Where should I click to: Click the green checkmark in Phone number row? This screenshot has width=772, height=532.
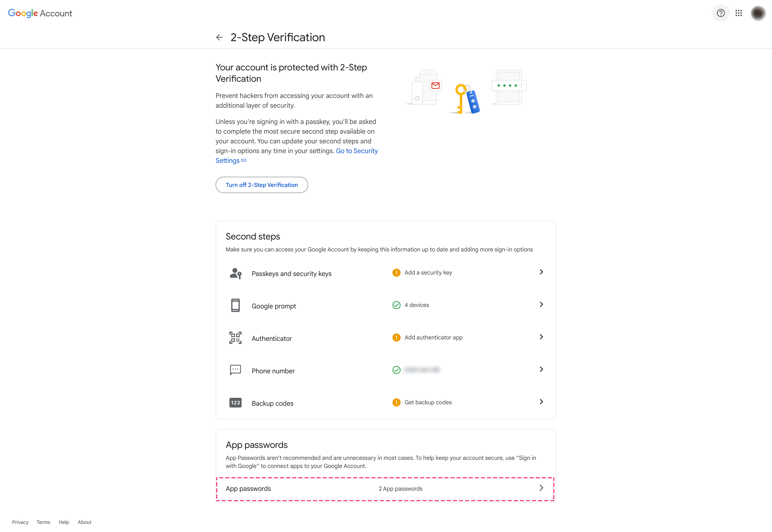[x=396, y=370]
